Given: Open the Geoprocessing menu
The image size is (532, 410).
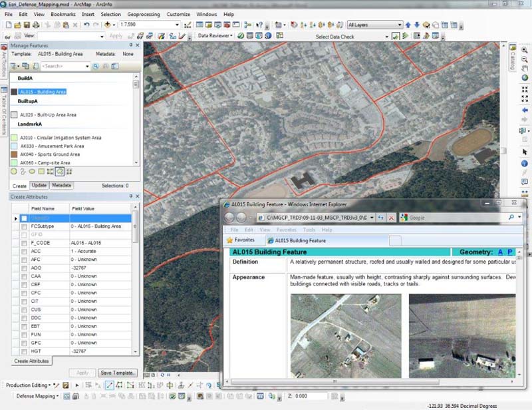Looking at the screenshot, I should click(x=144, y=14).
